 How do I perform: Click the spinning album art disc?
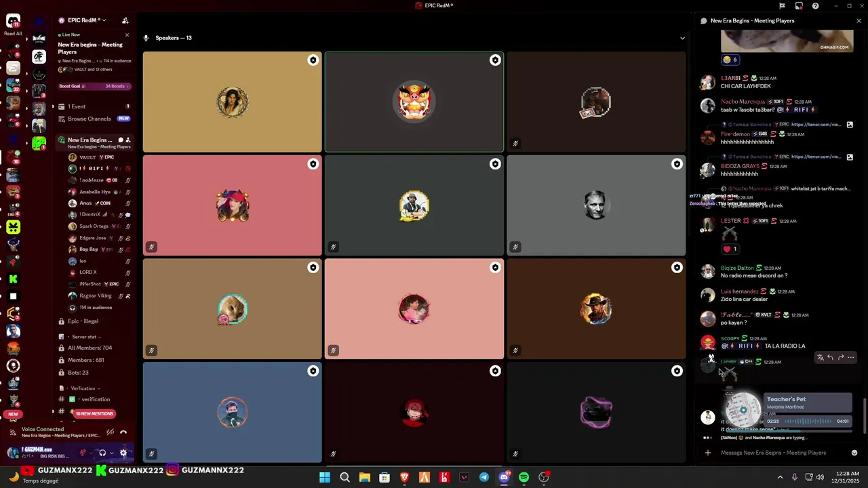(743, 410)
